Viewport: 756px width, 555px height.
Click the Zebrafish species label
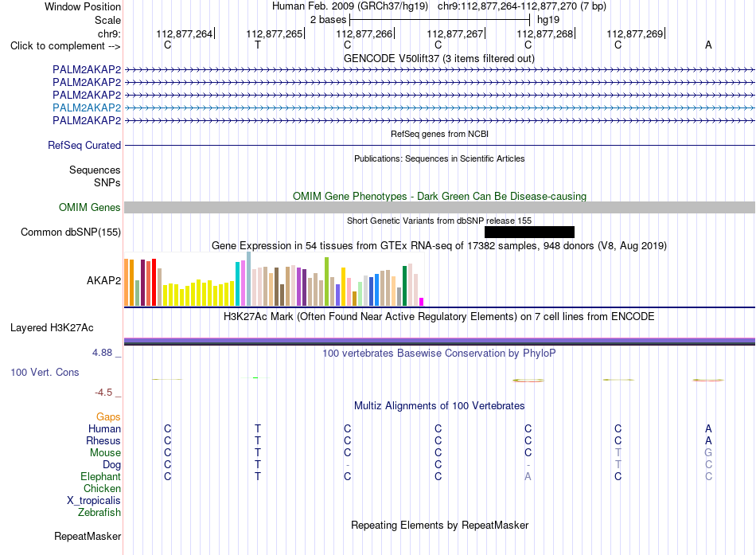99,512
